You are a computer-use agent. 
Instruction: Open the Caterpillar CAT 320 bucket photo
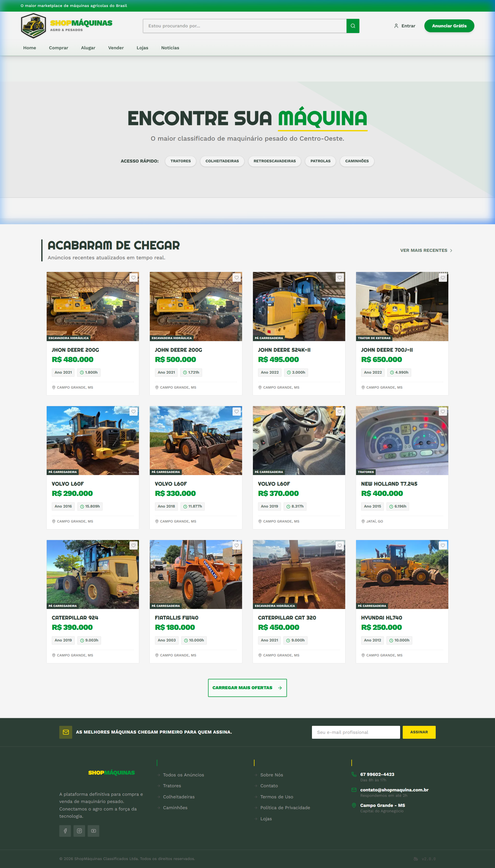pyautogui.click(x=299, y=574)
